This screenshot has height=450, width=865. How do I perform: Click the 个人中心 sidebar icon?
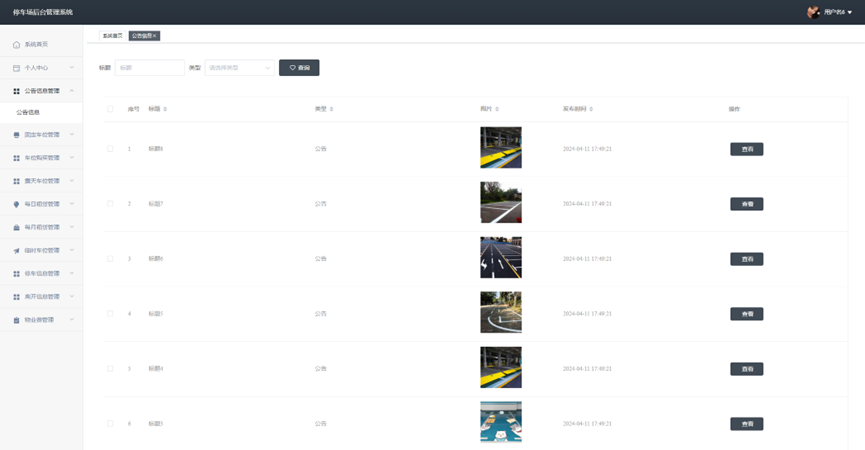[16, 68]
